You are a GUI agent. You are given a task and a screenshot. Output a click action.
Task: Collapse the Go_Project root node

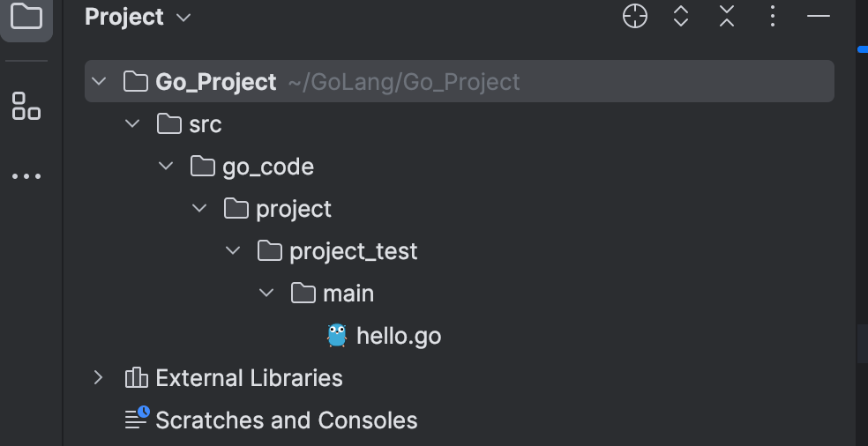(x=99, y=82)
